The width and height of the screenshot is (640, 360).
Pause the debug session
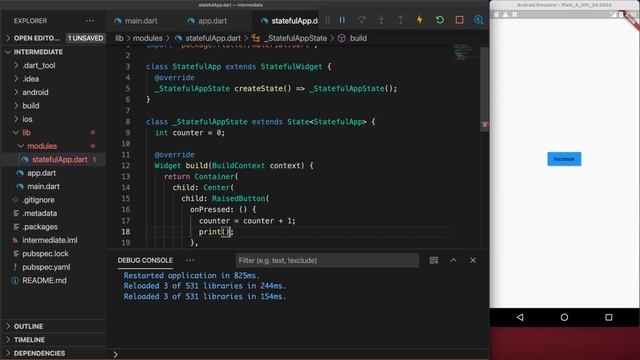342,20
